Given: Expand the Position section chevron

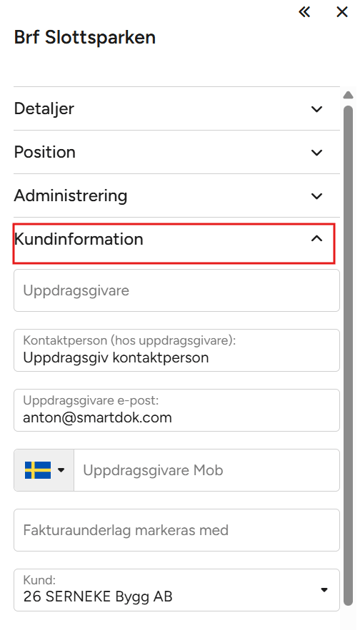Looking at the screenshot, I should [317, 152].
